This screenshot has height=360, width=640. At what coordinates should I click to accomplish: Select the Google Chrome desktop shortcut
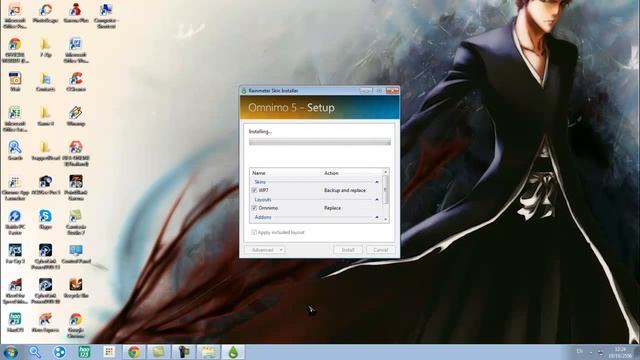tap(76, 325)
